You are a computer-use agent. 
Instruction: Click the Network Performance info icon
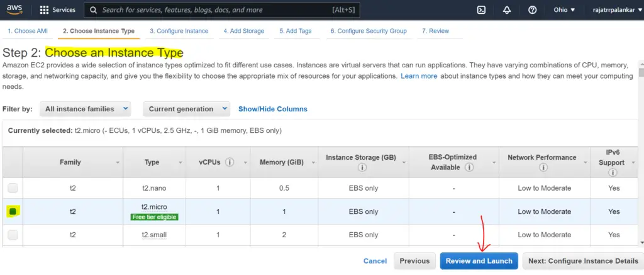pyautogui.click(x=543, y=168)
